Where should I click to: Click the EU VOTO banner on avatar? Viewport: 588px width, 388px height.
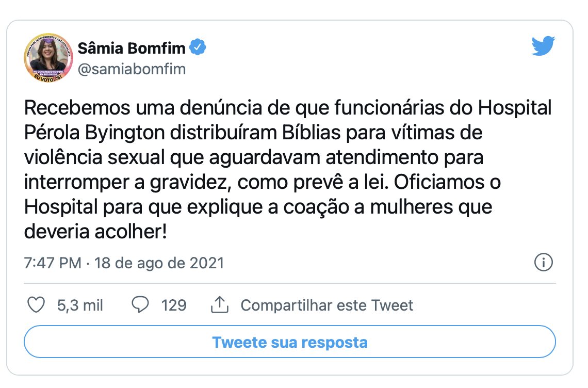tap(47, 78)
